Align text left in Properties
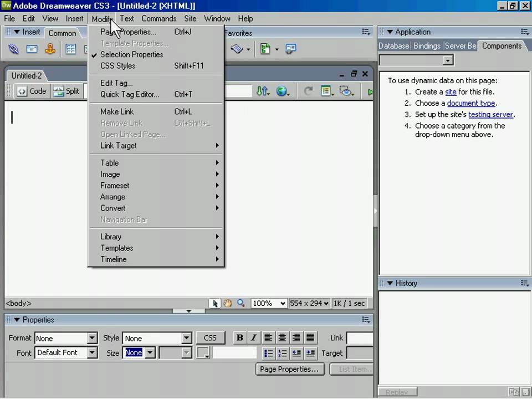 click(268, 337)
